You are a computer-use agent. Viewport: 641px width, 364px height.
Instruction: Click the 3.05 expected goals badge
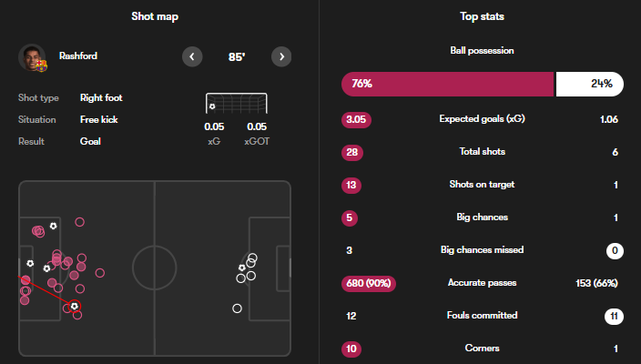tap(354, 119)
